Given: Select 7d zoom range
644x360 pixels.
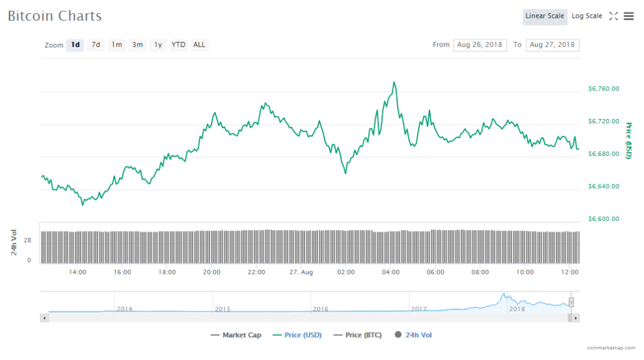Looking at the screenshot, I should [x=96, y=45].
